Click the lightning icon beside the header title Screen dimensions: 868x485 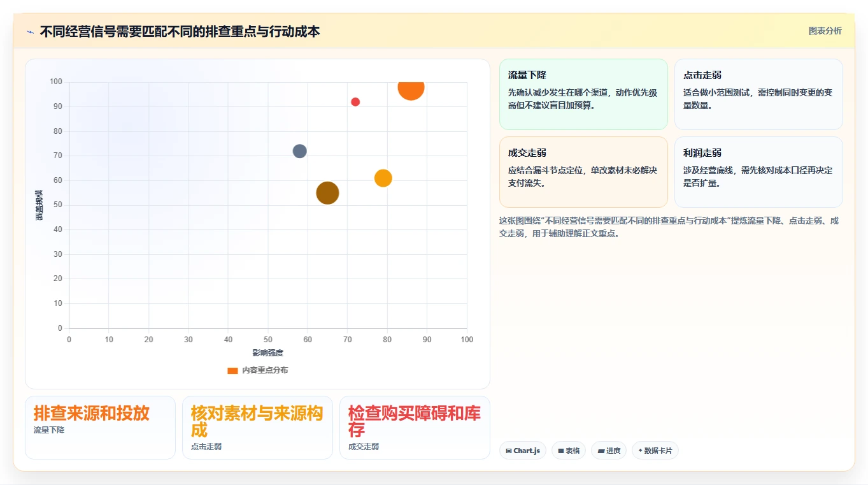31,31
